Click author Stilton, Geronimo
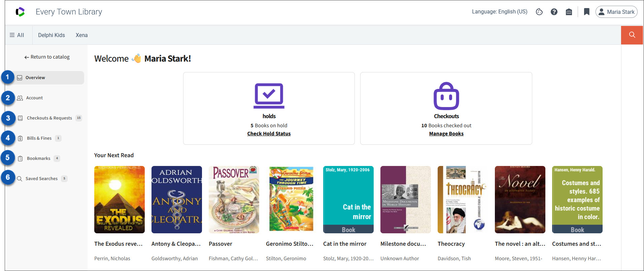This screenshot has height=271, width=644. tap(286, 259)
